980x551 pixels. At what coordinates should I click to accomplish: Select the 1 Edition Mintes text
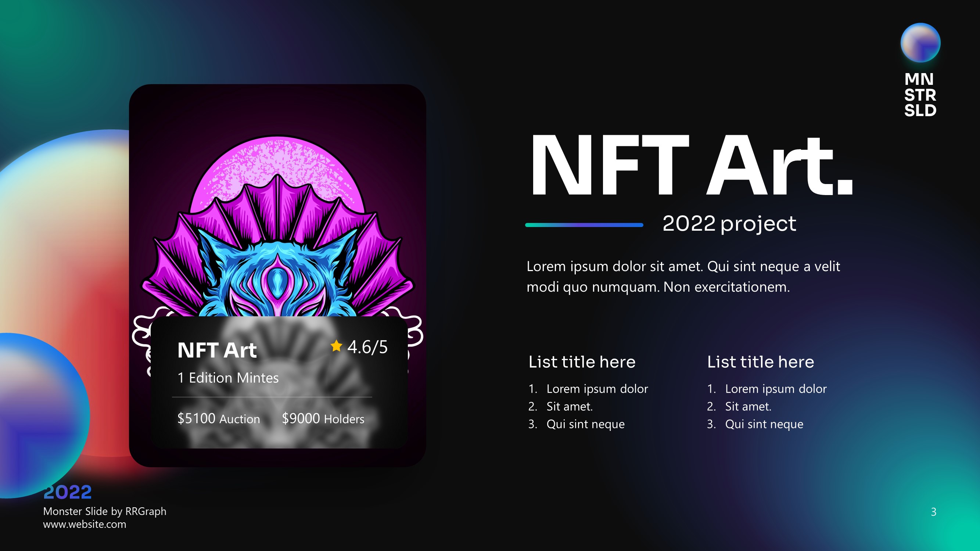tap(228, 378)
